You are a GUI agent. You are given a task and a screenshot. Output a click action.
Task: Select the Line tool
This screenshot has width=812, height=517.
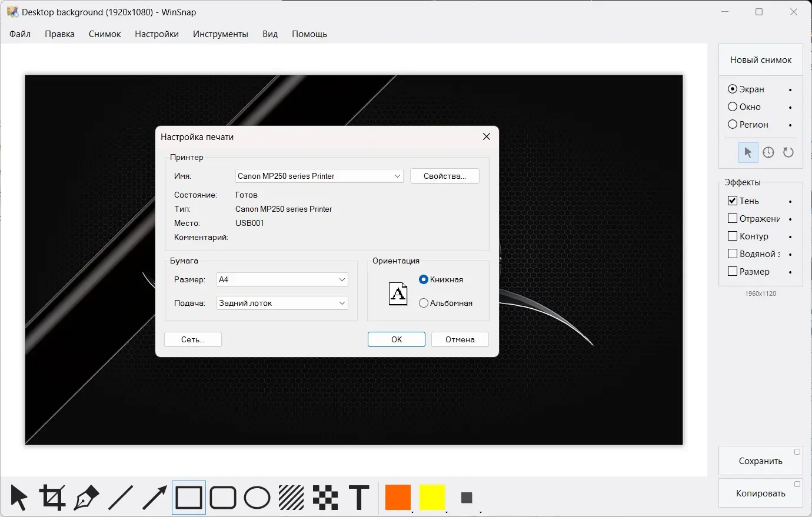[x=121, y=498]
